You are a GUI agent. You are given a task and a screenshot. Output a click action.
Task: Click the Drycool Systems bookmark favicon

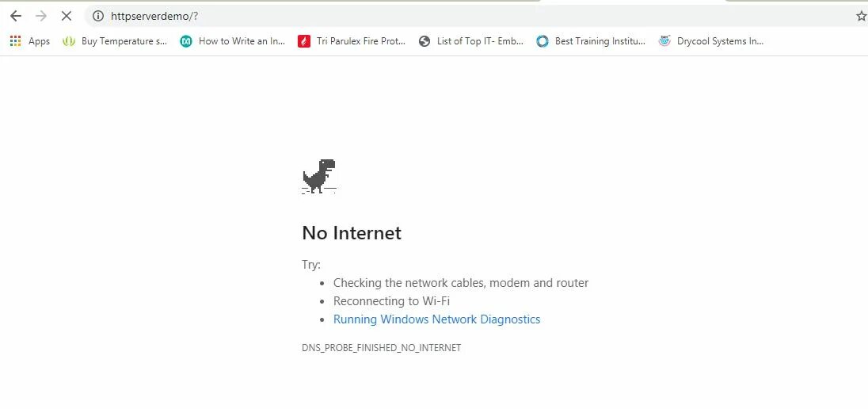pos(664,41)
